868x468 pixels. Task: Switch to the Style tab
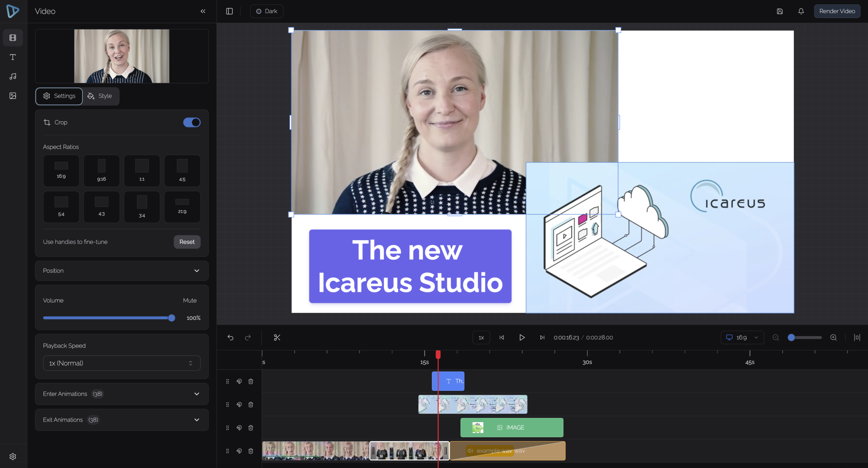coord(100,96)
